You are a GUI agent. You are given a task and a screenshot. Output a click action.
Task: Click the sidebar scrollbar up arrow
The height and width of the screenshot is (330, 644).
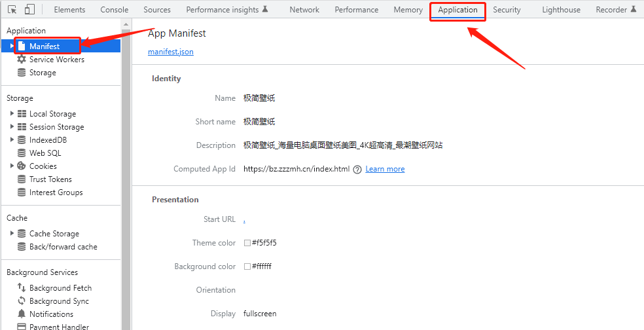[126, 25]
